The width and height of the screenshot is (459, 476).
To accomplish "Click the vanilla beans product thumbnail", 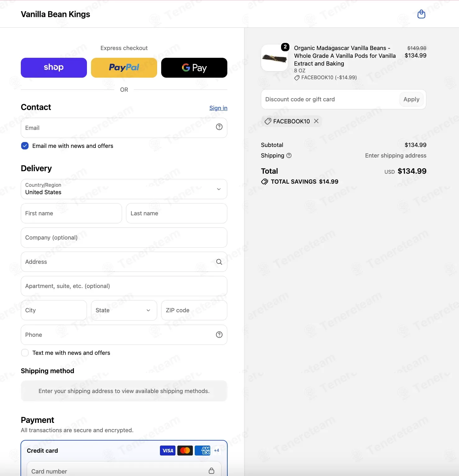I will pyautogui.click(x=275, y=58).
